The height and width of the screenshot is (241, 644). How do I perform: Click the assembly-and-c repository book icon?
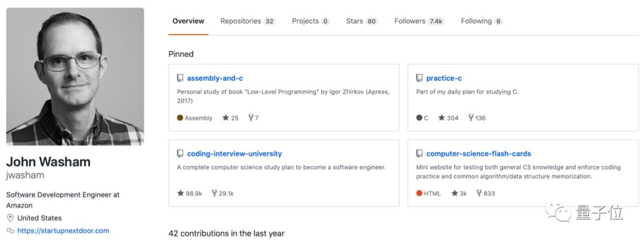coord(180,78)
